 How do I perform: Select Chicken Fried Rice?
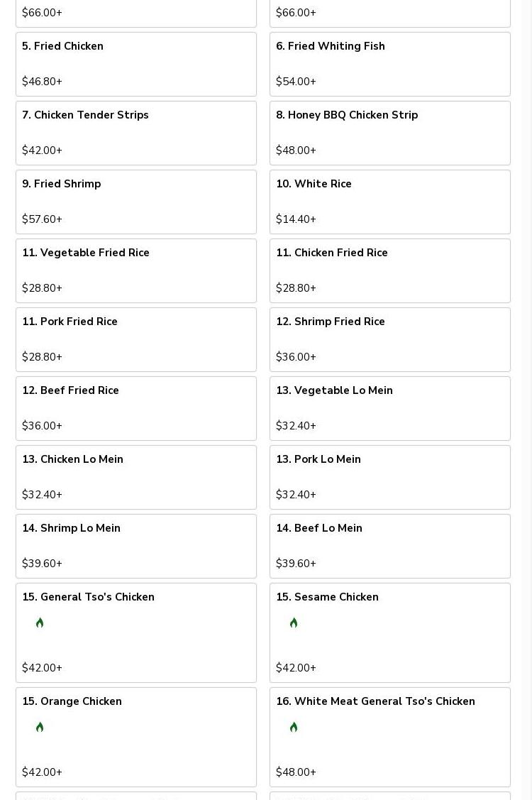click(389, 271)
